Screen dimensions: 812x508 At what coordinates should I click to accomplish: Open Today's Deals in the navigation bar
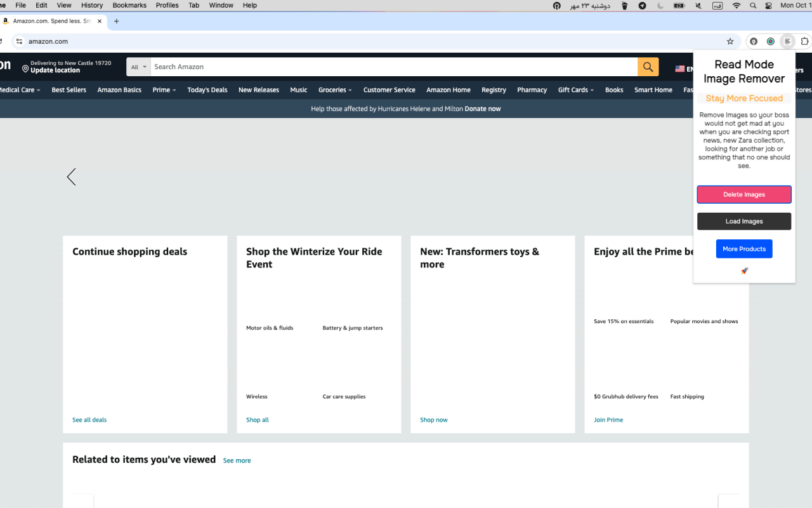207,90
